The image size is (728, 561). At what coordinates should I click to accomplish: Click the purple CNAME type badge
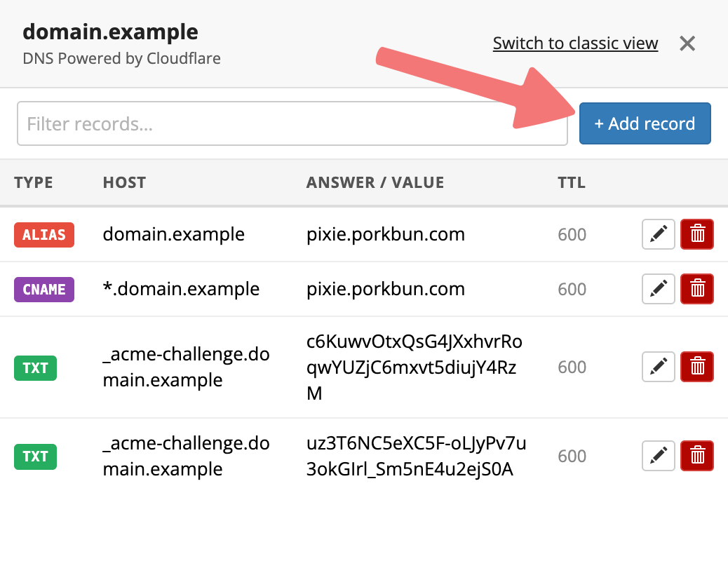point(44,289)
